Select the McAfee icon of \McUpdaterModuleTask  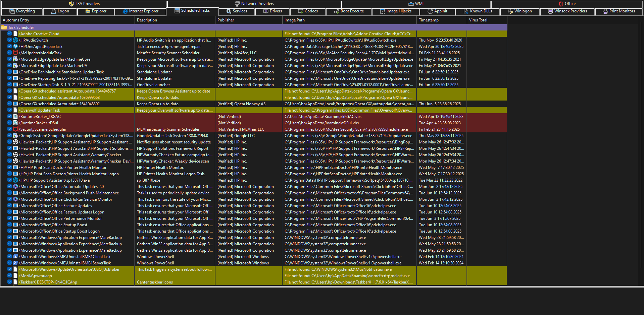[15, 53]
